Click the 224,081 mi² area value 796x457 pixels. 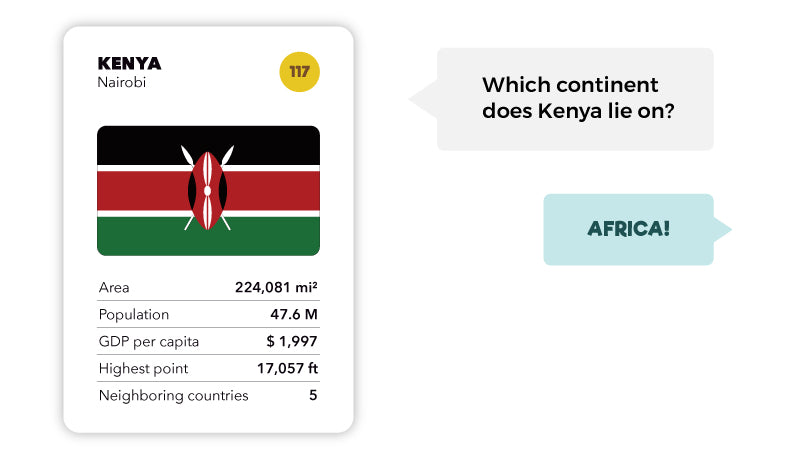276,288
